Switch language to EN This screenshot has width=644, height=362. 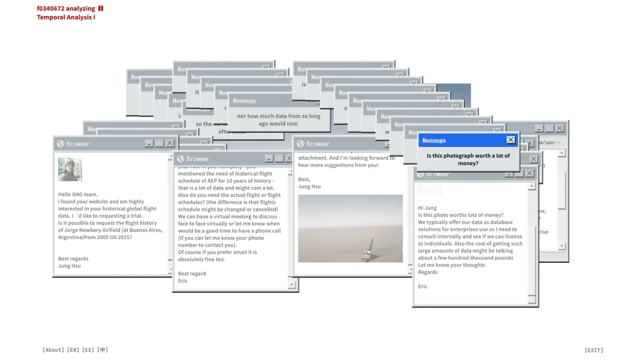(x=73, y=350)
